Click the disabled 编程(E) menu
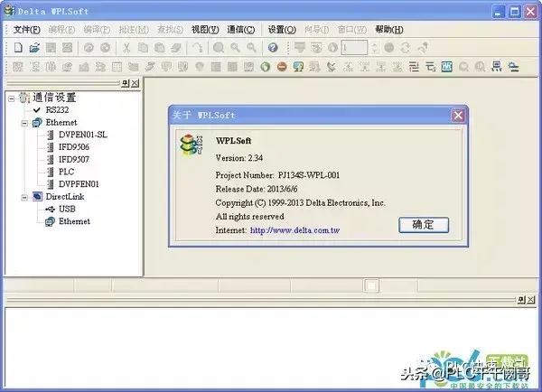The width and height of the screenshot is (542, 392). [61, 30]
